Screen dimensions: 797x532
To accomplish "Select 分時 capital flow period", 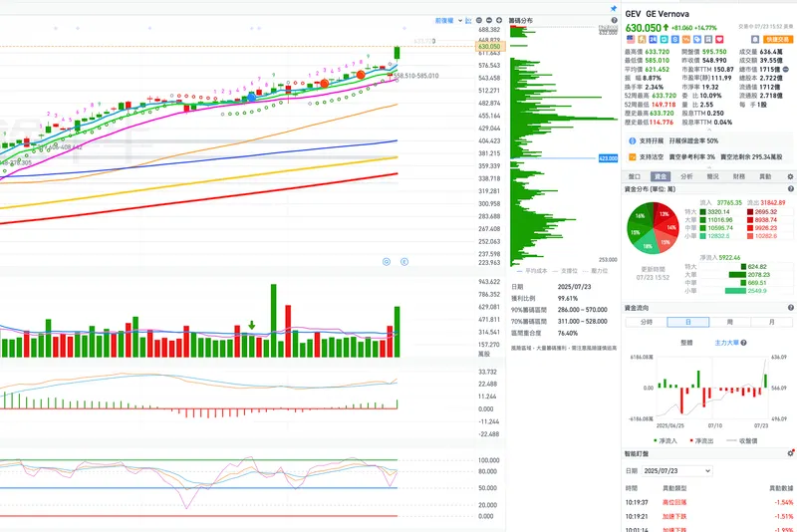I will (646, 322).
